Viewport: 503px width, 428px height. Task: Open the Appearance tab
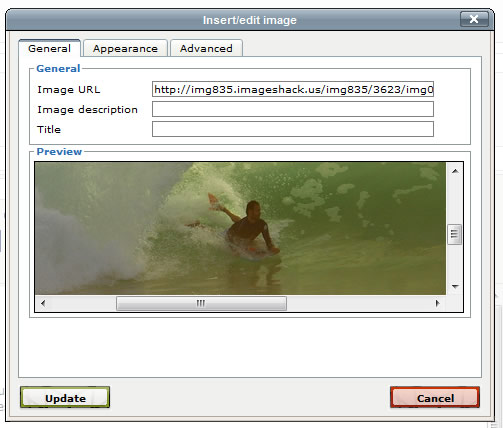[x=125, y=48]
